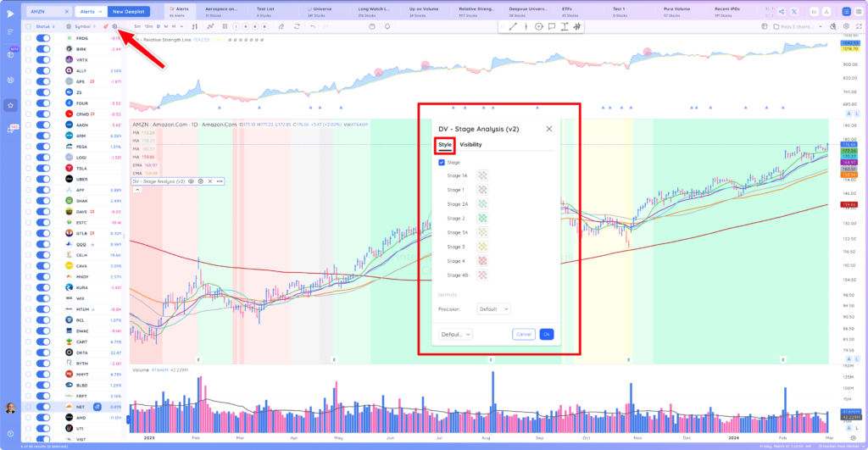Toggle the alert switch for TSLA
Image resolution: width=868 pixels, height=450 pixels.
pyautogui.click(x=43, y=169)
